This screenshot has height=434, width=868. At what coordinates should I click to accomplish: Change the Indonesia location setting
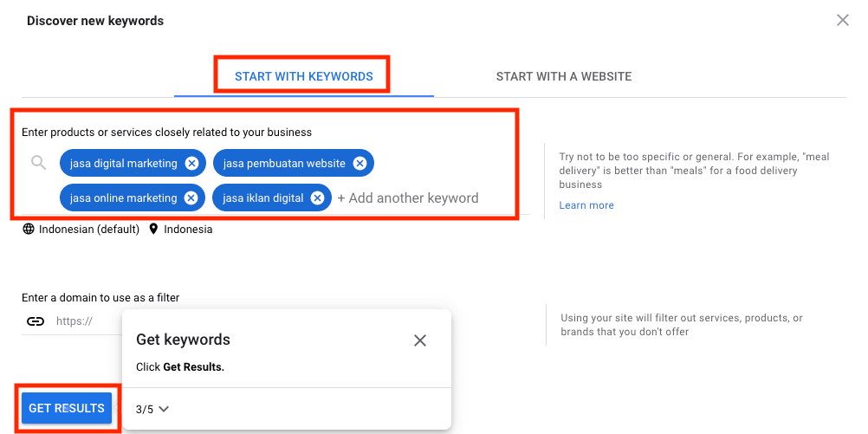click(187, 230)
